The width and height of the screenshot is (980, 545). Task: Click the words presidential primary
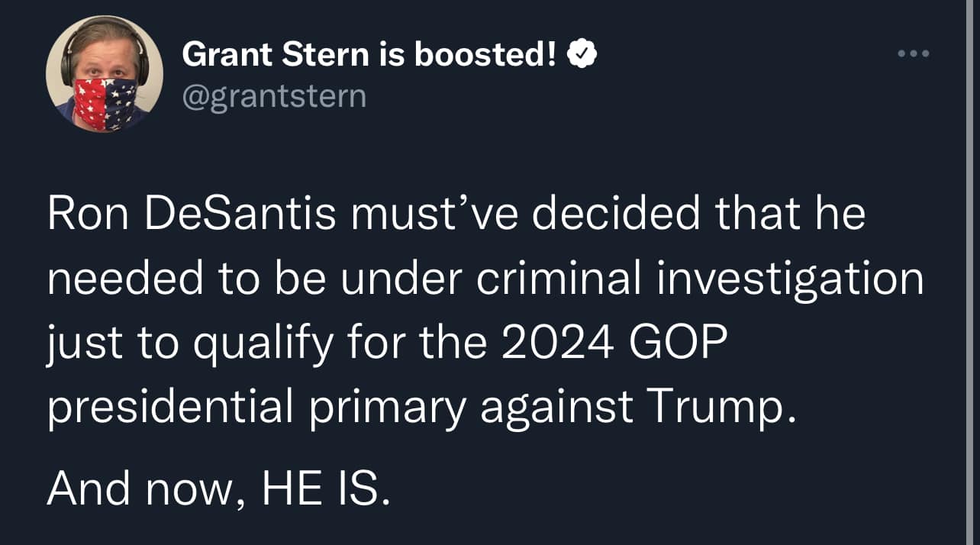pos(256,410)
